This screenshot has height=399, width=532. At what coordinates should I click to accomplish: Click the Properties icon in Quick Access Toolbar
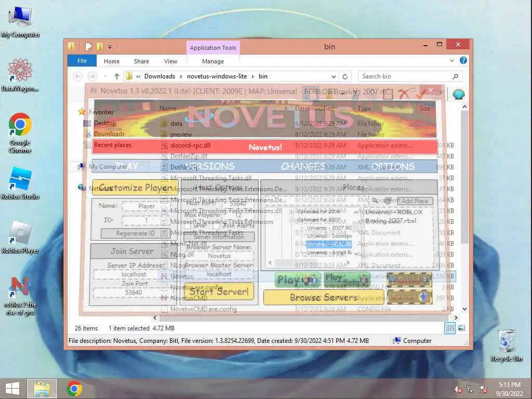click(x=88, y=46)
